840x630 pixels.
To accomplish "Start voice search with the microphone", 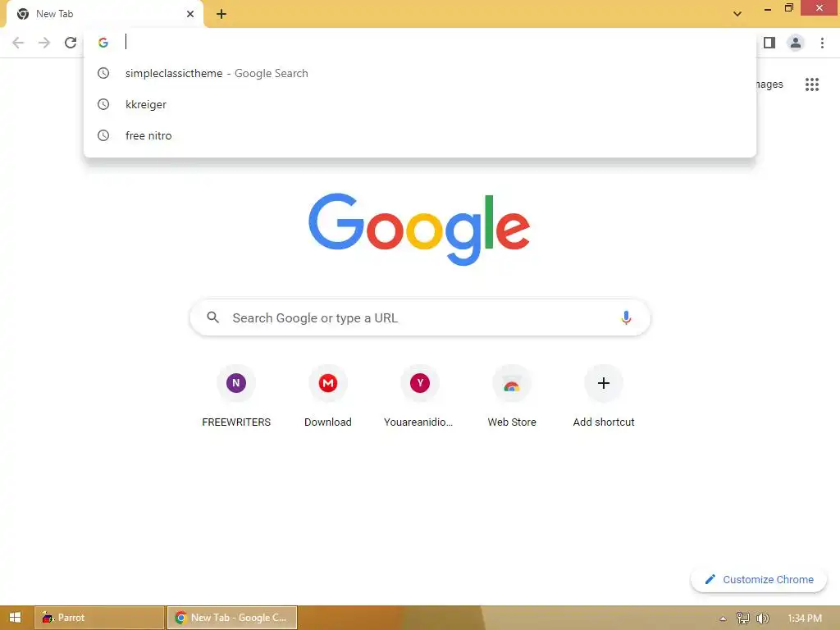I will coord(626,317).
